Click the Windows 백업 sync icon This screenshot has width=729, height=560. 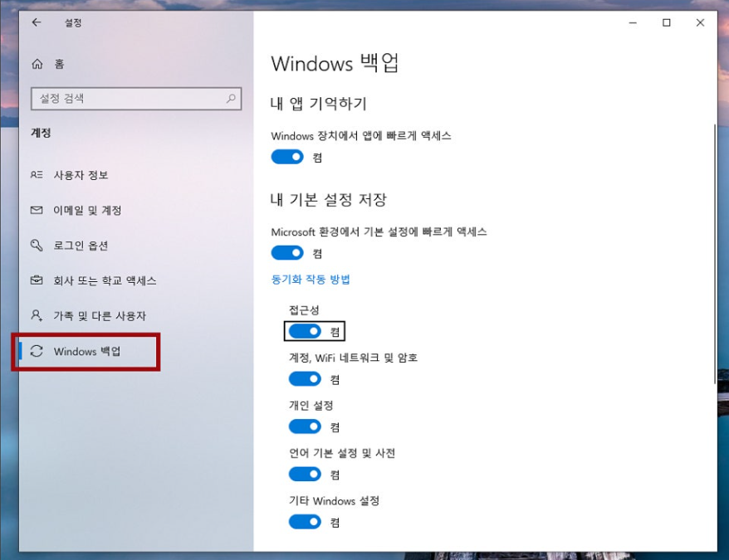click(x=37, y=351)
